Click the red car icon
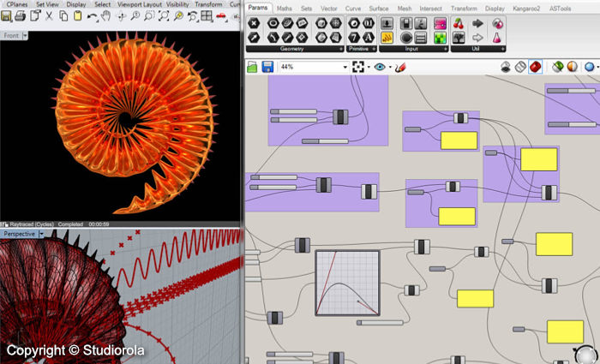 [221, 16]
